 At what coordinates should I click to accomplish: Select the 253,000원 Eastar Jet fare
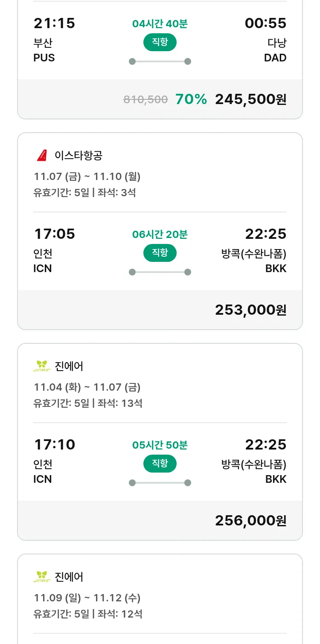coord(250,310)
